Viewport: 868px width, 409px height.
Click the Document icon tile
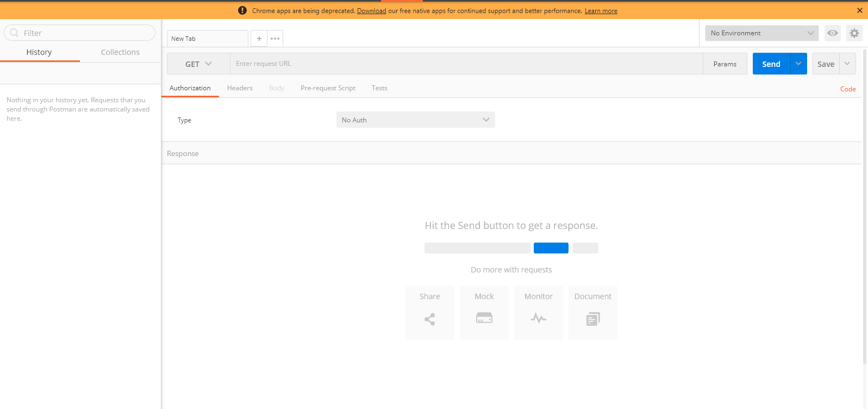click(x=593, y=313)
